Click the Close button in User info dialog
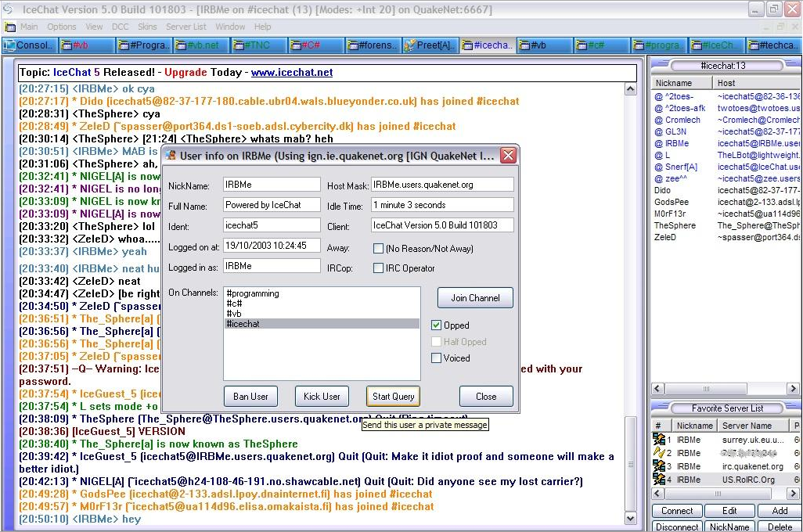 [486, 397]
